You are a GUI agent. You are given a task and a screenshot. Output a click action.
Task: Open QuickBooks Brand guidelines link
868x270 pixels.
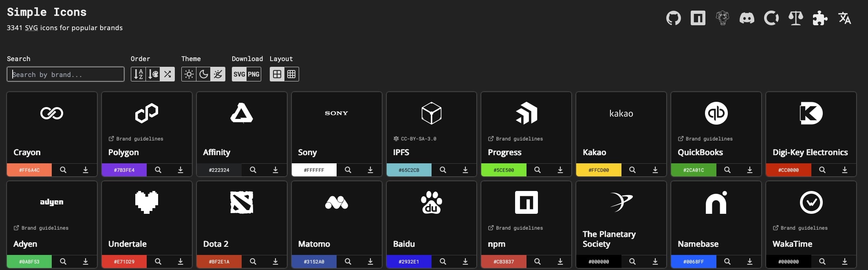(x=705, y=139)
